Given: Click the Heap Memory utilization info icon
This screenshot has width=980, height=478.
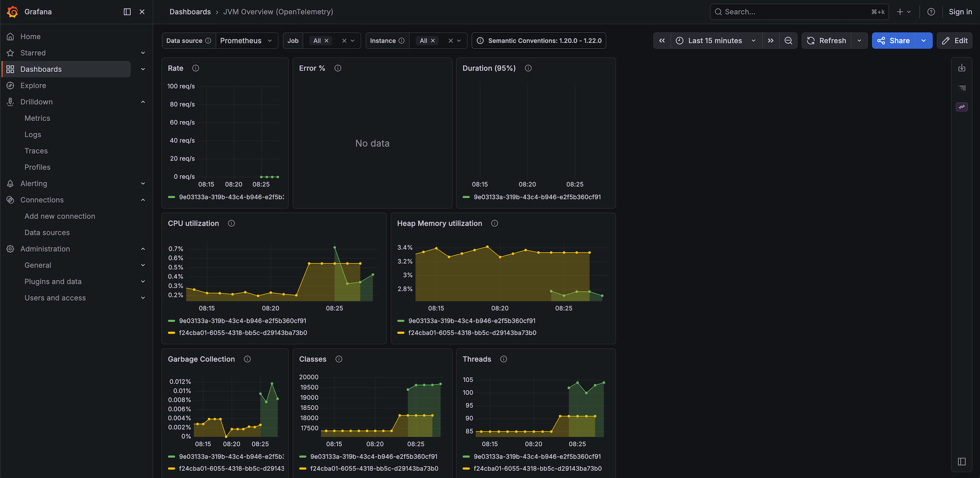Looking at the screenshot, I should pos(495,223).
